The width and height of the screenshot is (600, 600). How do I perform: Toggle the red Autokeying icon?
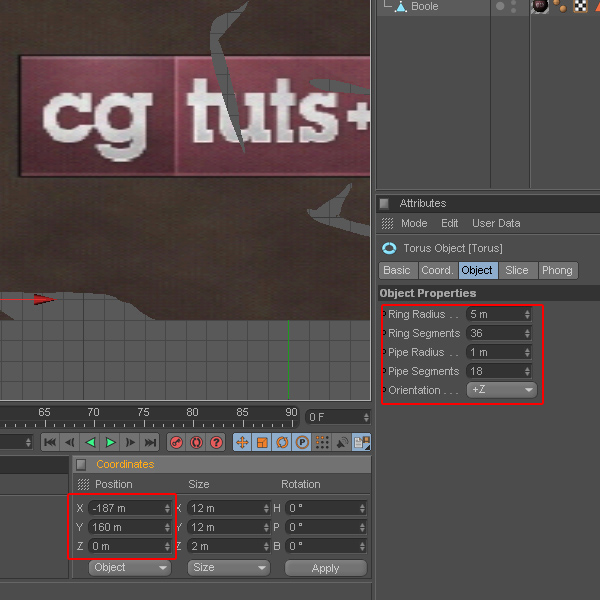tap(196, 443)
